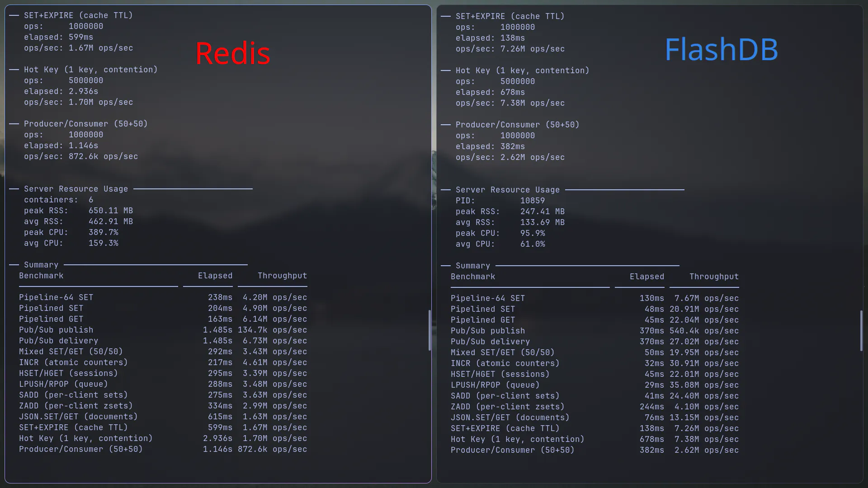Click the red 'Redis' title label

233,53
